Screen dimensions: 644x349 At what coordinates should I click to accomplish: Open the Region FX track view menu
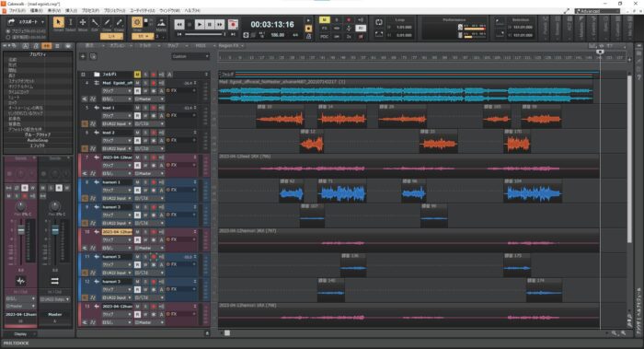click(x=230, y=46)
